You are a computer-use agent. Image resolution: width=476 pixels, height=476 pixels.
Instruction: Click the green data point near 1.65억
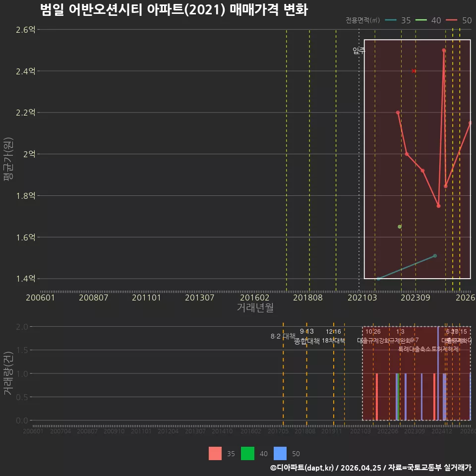click(400, 227)
